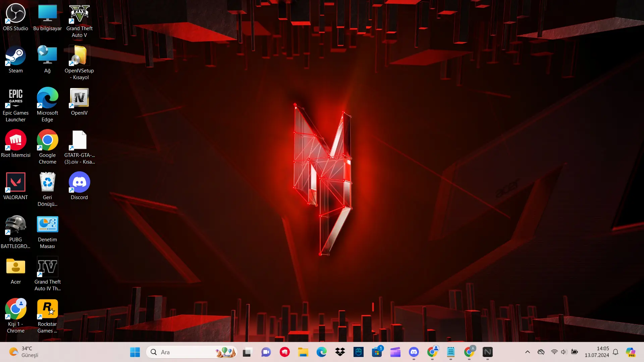Select PUBG BATTLEGROUNDS desktop shortcut
Viewport: 644px width, 362px height.
[15, 232]
